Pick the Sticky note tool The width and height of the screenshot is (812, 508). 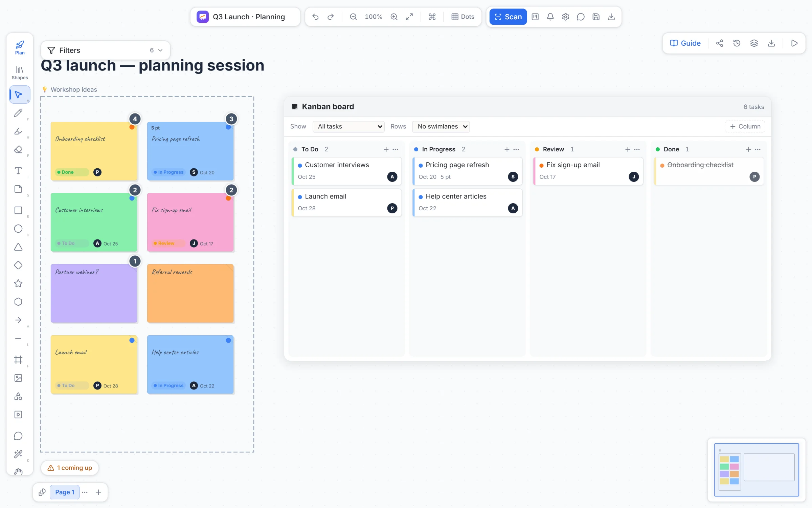(x=18, y=189)
